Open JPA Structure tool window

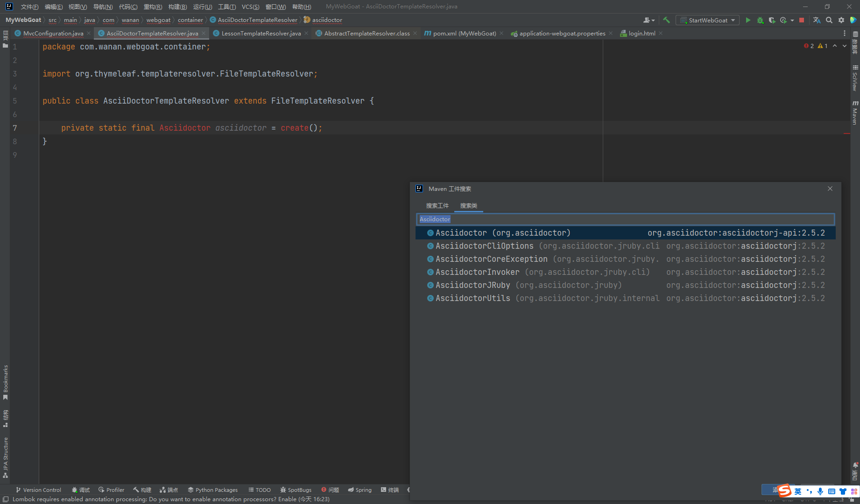tap(5, 458)
